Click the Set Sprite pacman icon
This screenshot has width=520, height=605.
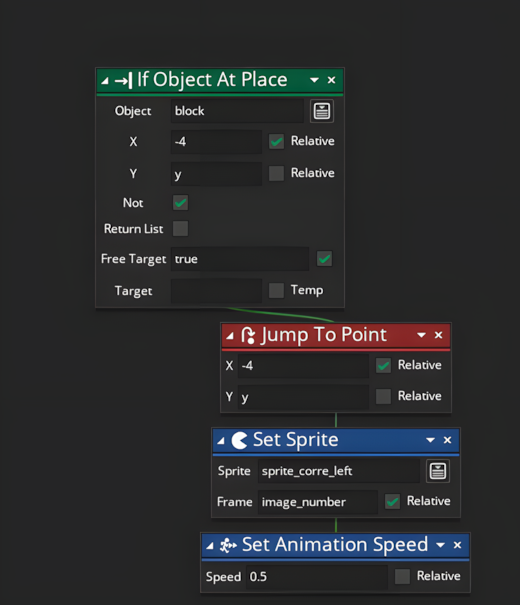coord(239,440)
